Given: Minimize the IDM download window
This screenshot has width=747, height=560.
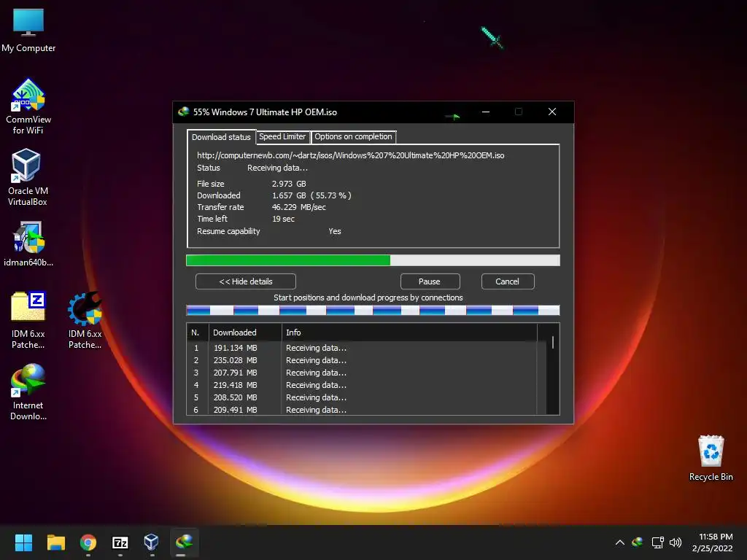Looking at the screenshot, I should point(486,112).
